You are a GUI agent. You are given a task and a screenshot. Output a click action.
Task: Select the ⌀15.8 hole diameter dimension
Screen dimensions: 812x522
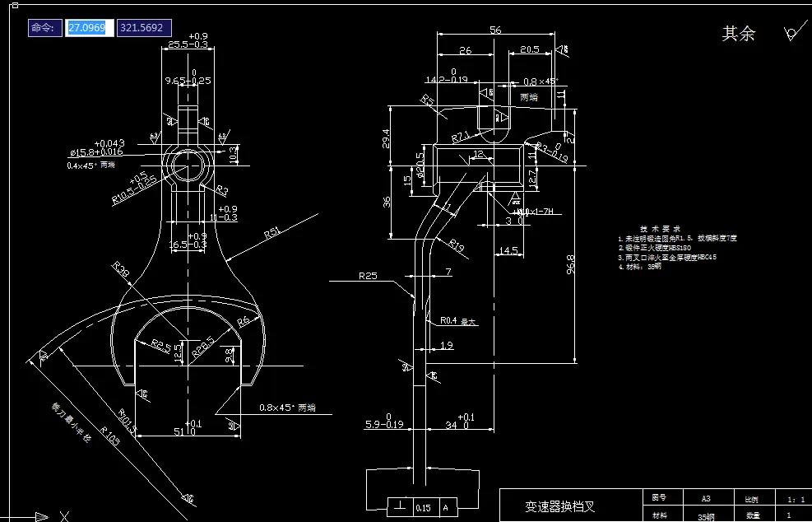click(x=95, y=153)
